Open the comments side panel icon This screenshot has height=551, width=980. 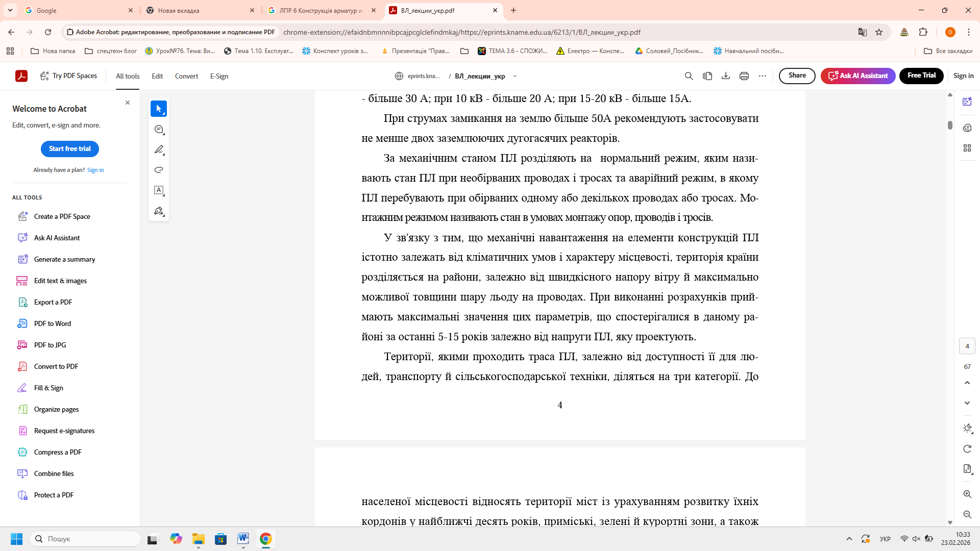click(x=967, y=128)
